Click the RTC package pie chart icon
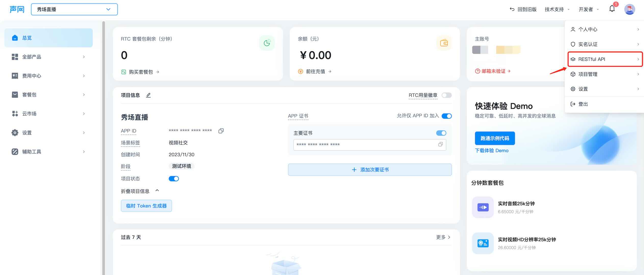The height and width of the screenshot is (275, 644). click(267, 43)
